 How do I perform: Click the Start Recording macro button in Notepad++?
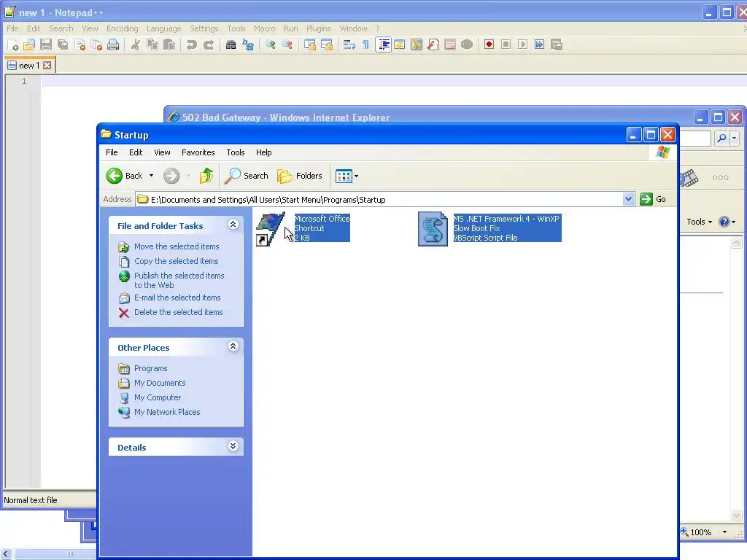489,44
